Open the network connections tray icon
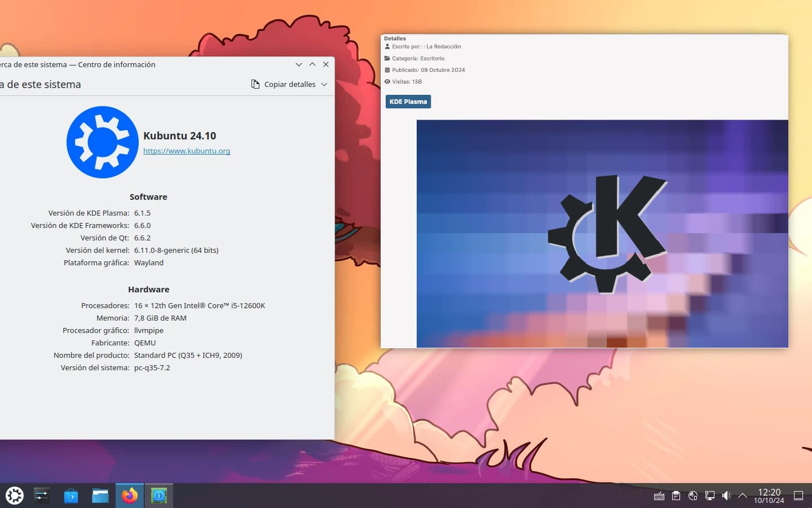The height and width of the screenshot is (508, 812). [x=710, y=496]
